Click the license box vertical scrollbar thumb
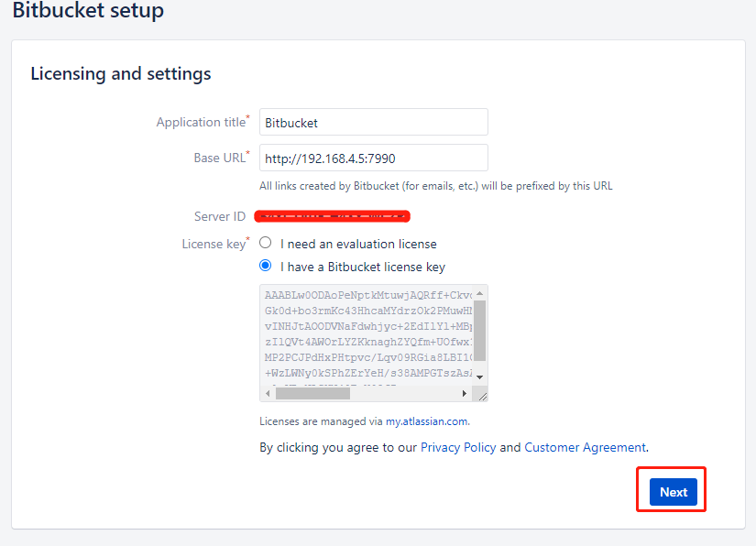The height and width of the screenshot is (546, 756). [480, 331]
